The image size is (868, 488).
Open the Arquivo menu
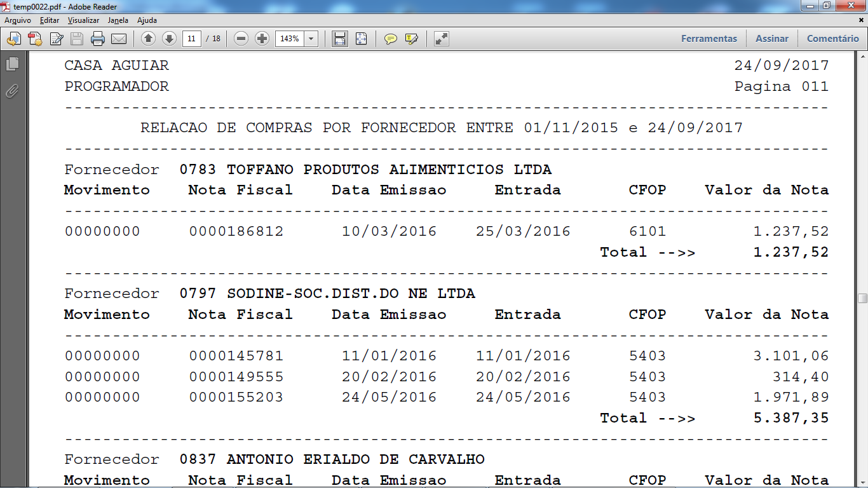[18, 20]
